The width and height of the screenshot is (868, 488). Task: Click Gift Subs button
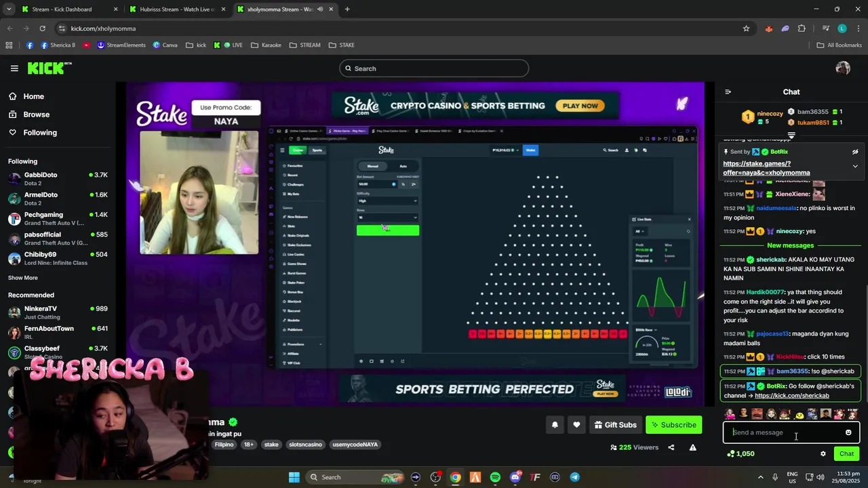tap(616, 425)
